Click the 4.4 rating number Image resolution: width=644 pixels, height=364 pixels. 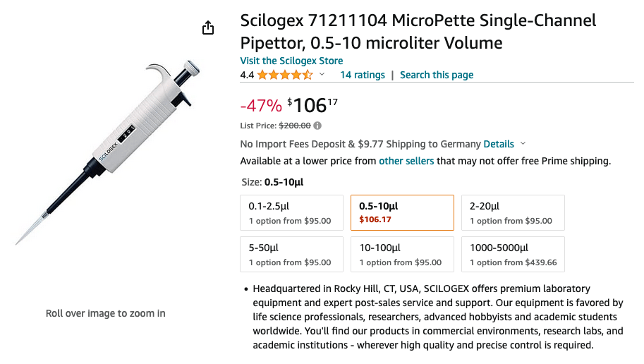pyautogui.click(x=247, y=75)
